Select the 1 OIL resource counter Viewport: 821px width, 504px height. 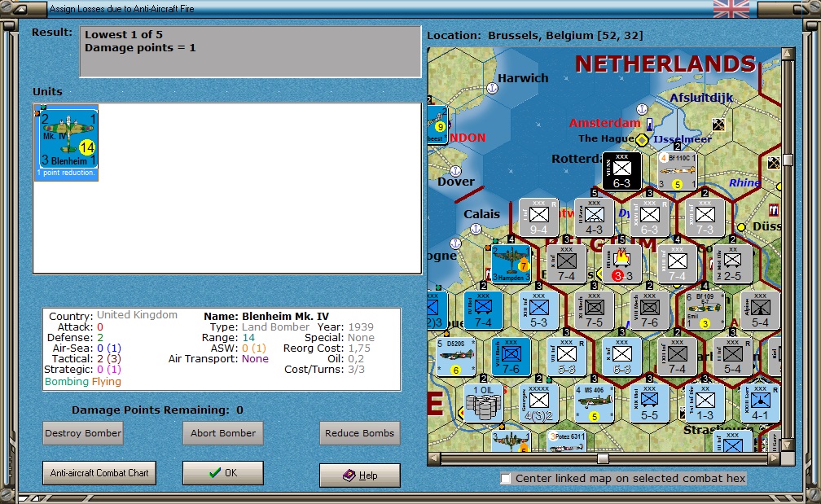point(483,404)
